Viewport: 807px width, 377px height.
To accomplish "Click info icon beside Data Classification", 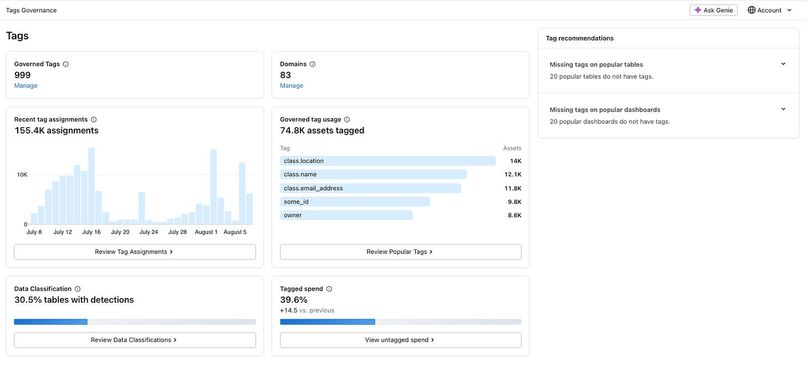I will (x=77, y=289).
